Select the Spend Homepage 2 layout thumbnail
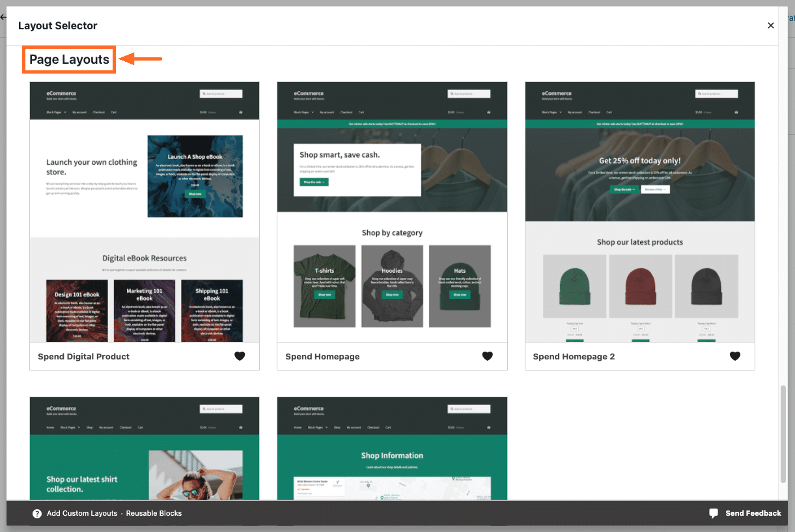 [x=639, y=212]
